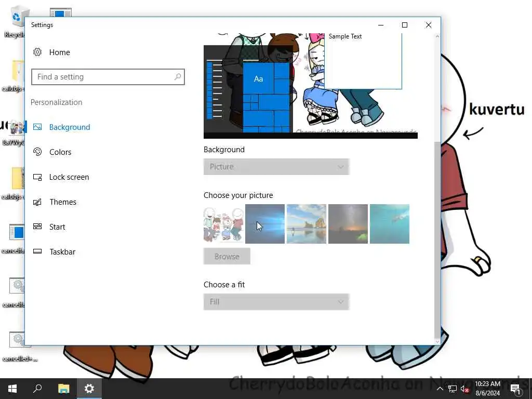Select Background in Personalization list
Image resolution: width=532 pixels, height=399 pixels.
70,127
